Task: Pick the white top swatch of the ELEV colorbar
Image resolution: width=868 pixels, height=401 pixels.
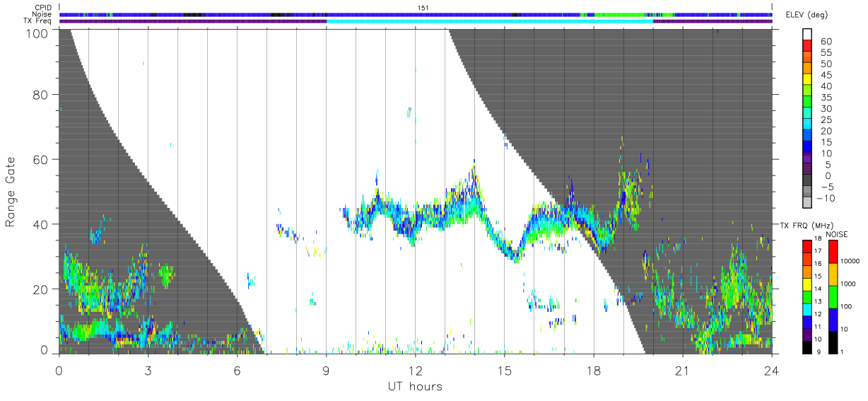Action: (x=807, y=35)
